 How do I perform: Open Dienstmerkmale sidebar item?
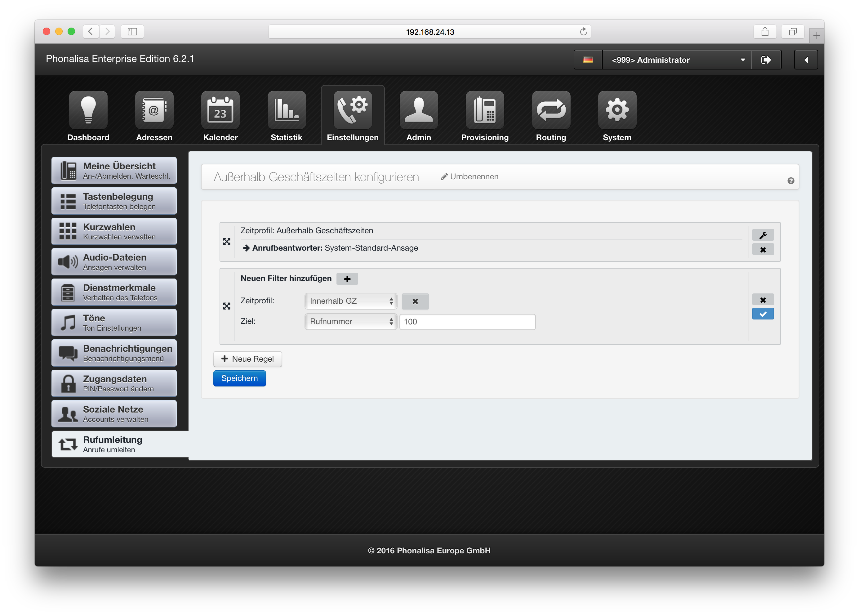point(114,292)
